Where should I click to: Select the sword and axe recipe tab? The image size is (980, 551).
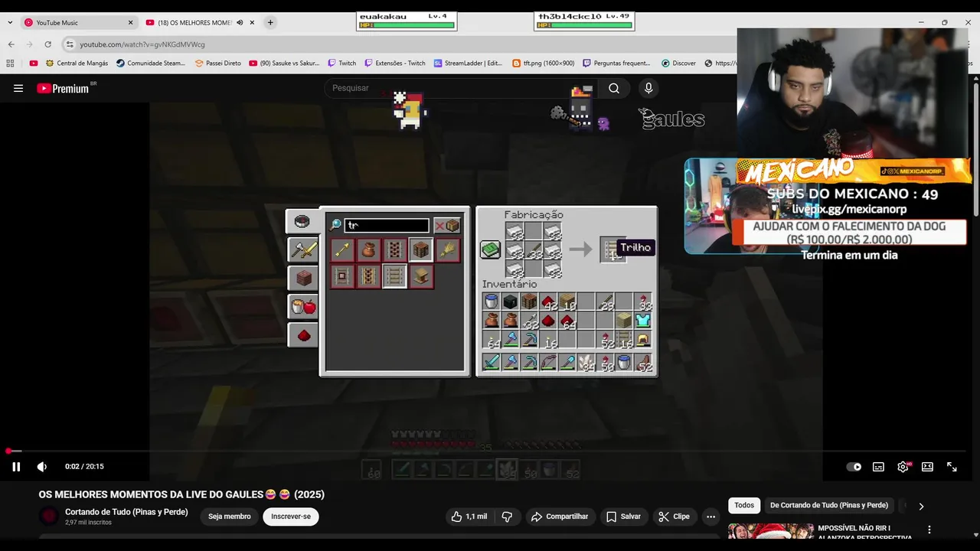point(303,249)
